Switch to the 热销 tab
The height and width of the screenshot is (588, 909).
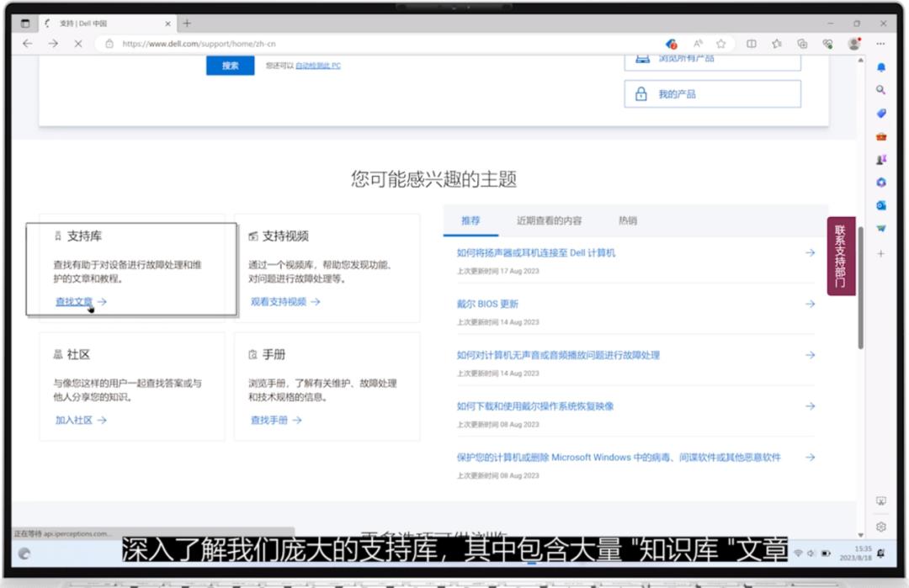[630, 220]
